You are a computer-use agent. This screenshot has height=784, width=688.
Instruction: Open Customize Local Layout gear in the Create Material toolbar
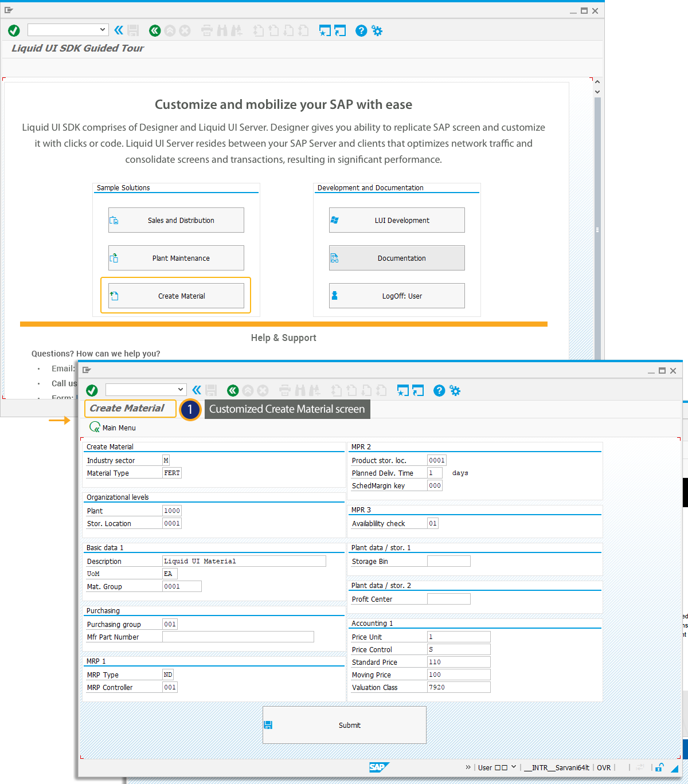tap(455, 390)
